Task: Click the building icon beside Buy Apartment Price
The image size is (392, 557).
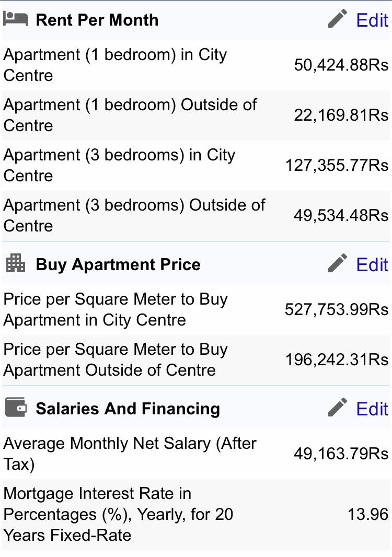Action: coord(15,263)
